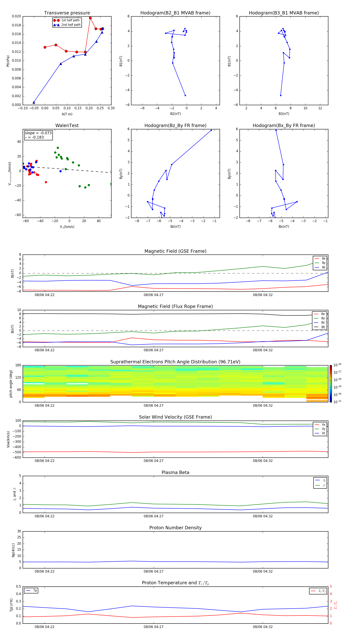Click 'Te/Tp' legend entry in temperature plot

(x=318, y=591)
